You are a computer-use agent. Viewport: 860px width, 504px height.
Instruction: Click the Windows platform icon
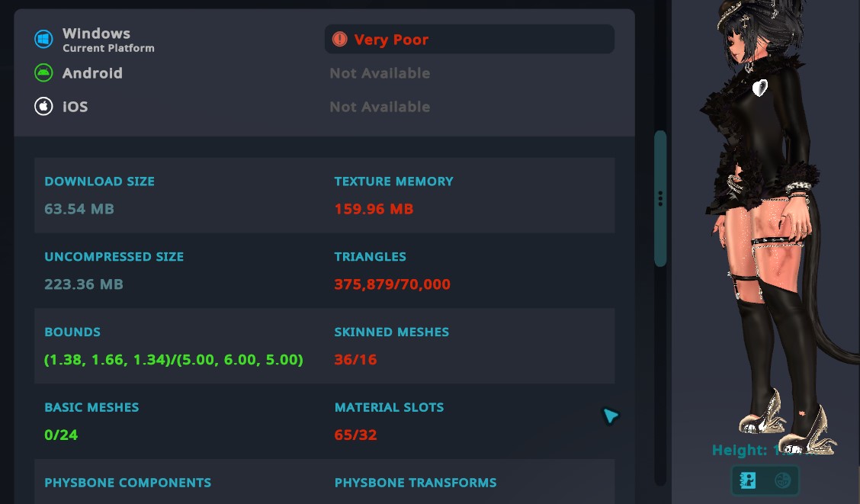(43, 39)
